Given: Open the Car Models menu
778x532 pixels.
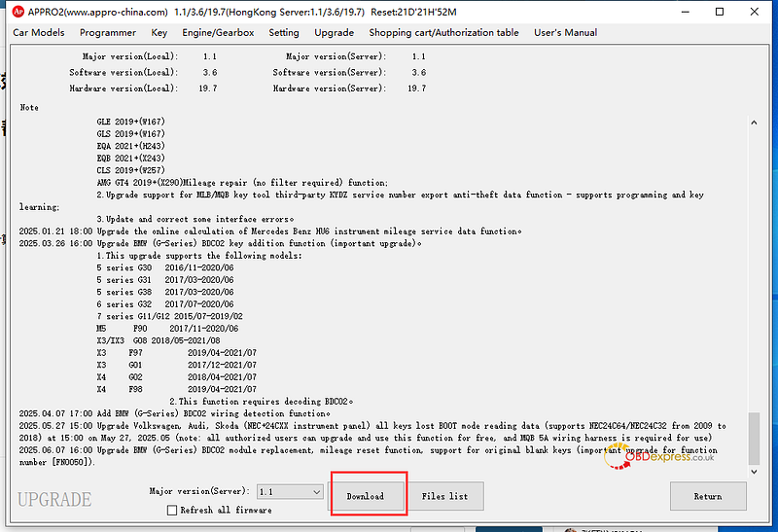Looking at the screenshot, I should click(39, 33).
